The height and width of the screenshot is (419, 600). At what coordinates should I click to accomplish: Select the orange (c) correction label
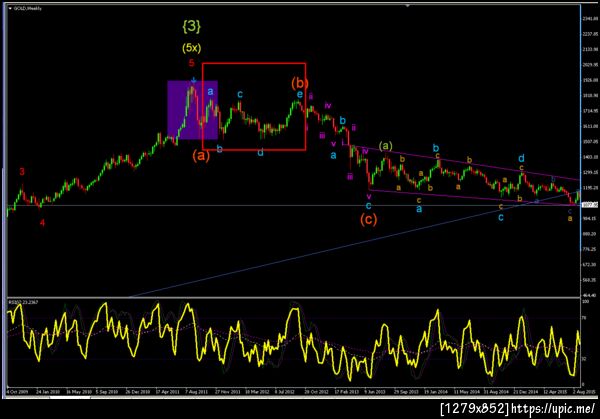tap(368, 219)
